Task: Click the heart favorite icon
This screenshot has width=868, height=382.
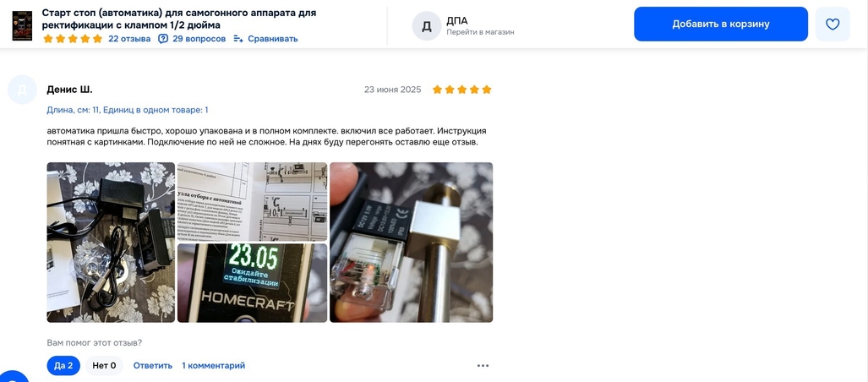Action: [832, 24]
